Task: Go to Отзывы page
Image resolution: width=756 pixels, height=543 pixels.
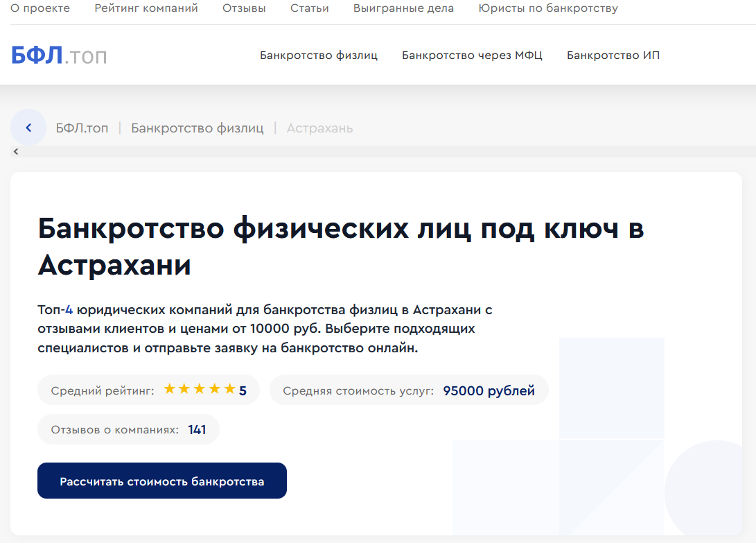Action: [x=244, y=8]
